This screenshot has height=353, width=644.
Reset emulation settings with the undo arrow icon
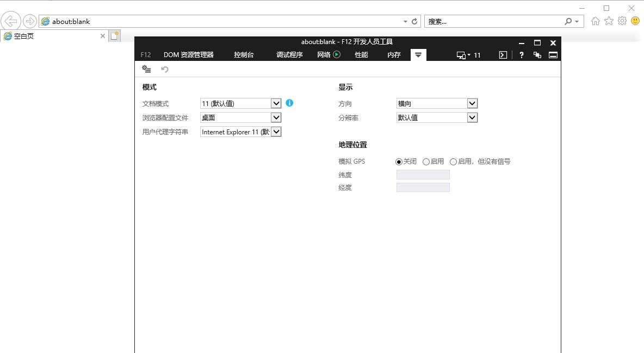[x=165, y=70]
